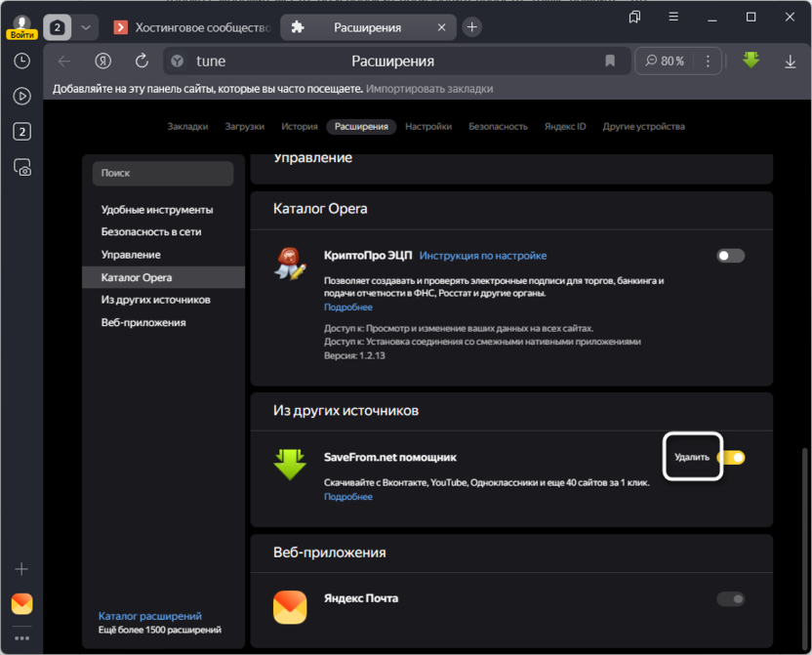Open the three-dot menu next to zoom
812x655 pixels.
[x=708, y=61]
